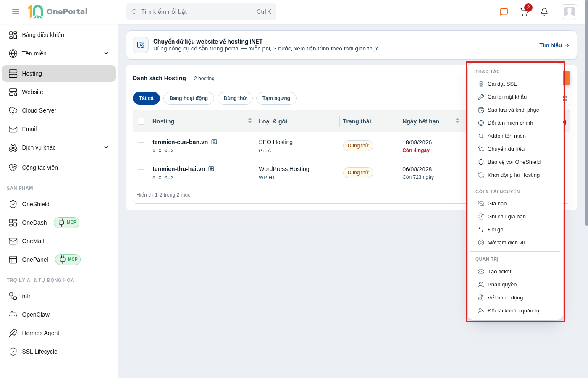Tick the checkbox for tenmien-thu-hai.vn
Image resolution: width=588 pixels, height=378 pixels.
pos(141,173)
